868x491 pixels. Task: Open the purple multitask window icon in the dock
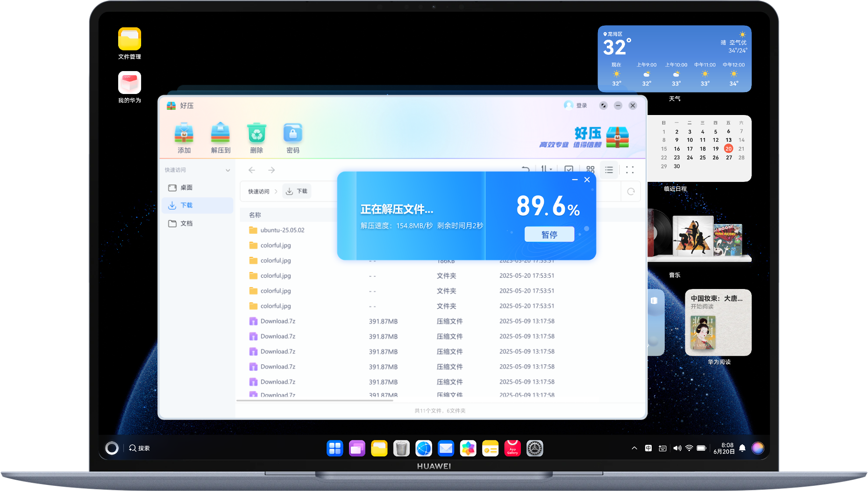357,448
